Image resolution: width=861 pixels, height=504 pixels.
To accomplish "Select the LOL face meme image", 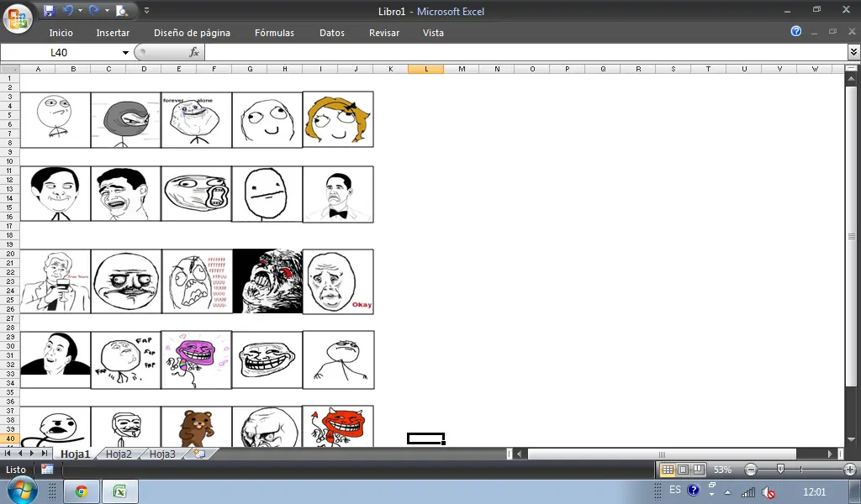I will (x=197, y=194).
